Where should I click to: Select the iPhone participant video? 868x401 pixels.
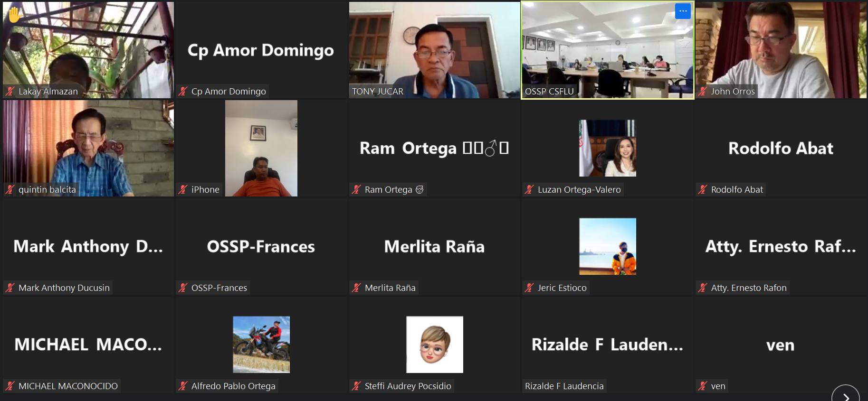(261, 148)
